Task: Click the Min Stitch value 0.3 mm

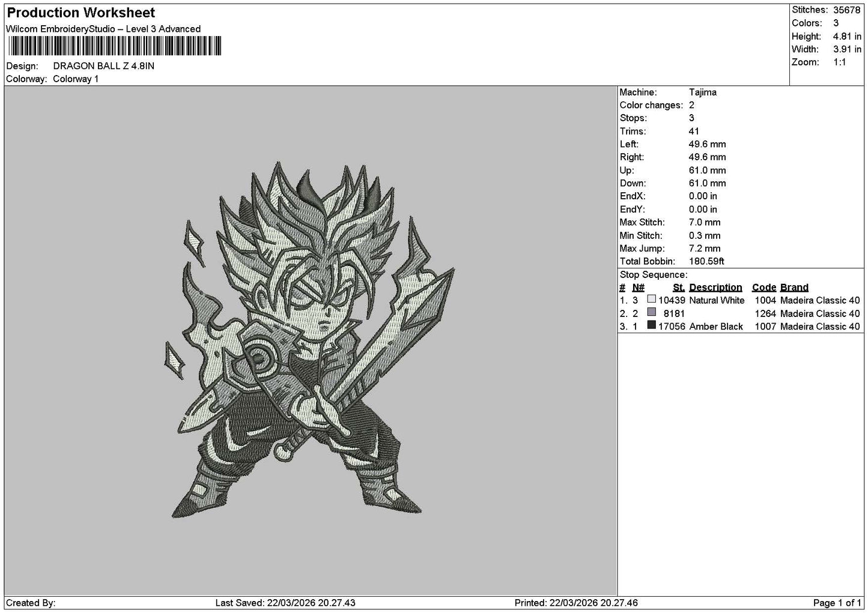Action: point(705,236)
